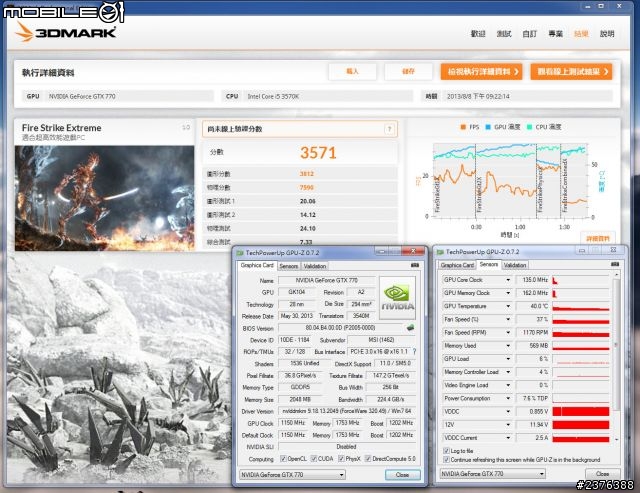Click the 儲存 save button
Screen dimensions: 640x493
(408, 71)
